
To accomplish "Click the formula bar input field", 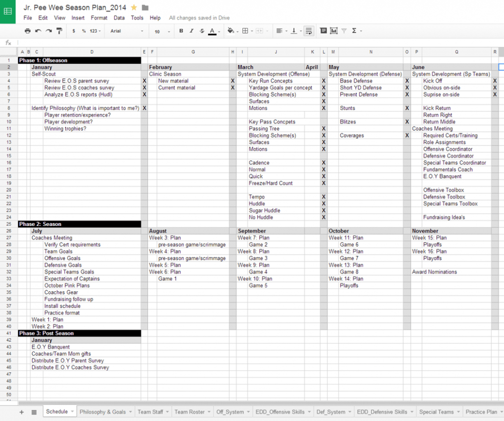I will 258,43.
